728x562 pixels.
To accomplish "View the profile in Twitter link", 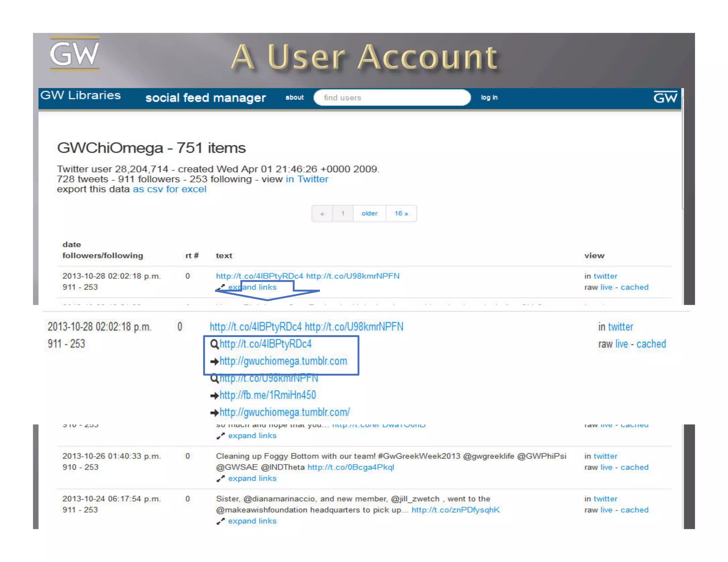I will pos(307,179).
